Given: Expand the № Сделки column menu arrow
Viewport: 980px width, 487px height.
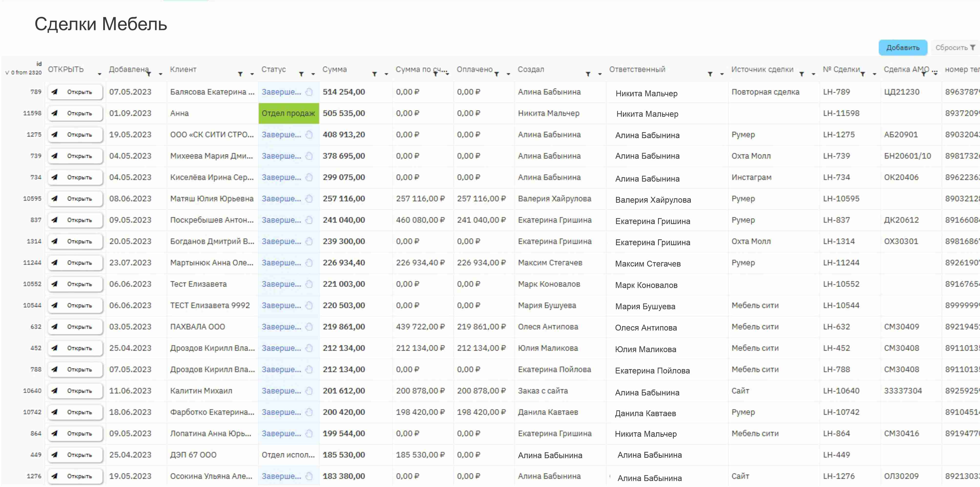Looking at the screenshot, I should click(x=875, y=74).
